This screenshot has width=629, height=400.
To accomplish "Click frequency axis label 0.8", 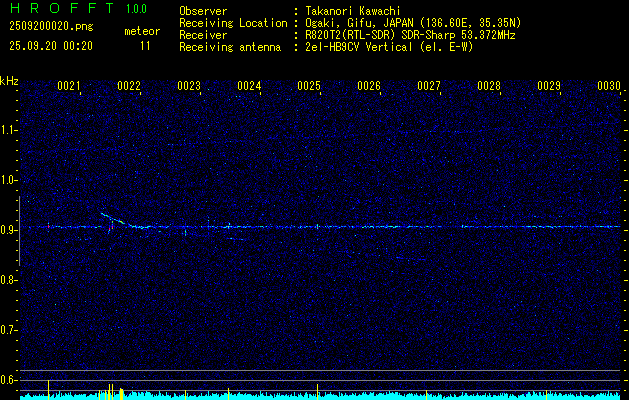I will point(7,280).
